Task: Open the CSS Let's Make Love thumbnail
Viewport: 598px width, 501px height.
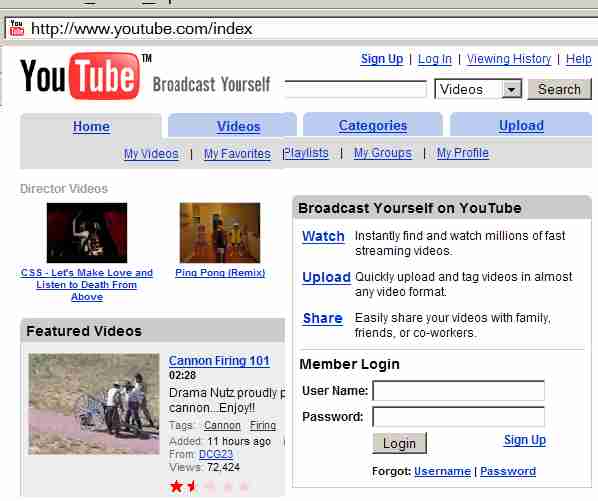Action: 87,233
